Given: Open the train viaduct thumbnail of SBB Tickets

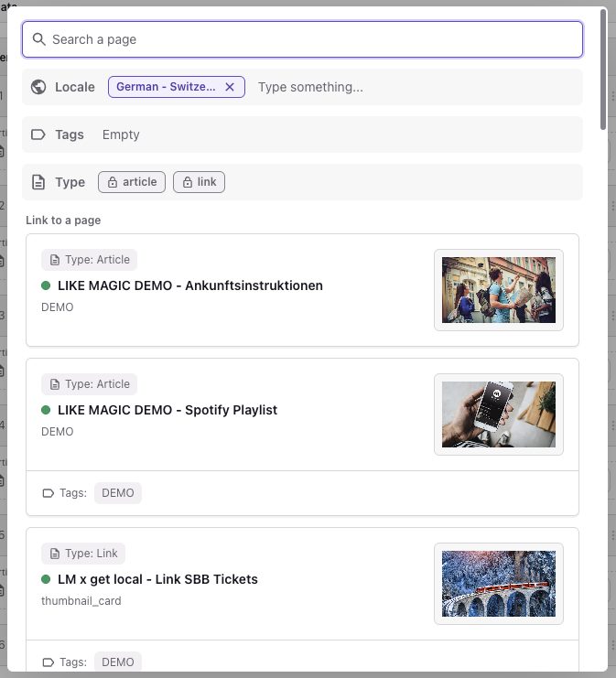Looking at the screenshot, I should 499,584.
